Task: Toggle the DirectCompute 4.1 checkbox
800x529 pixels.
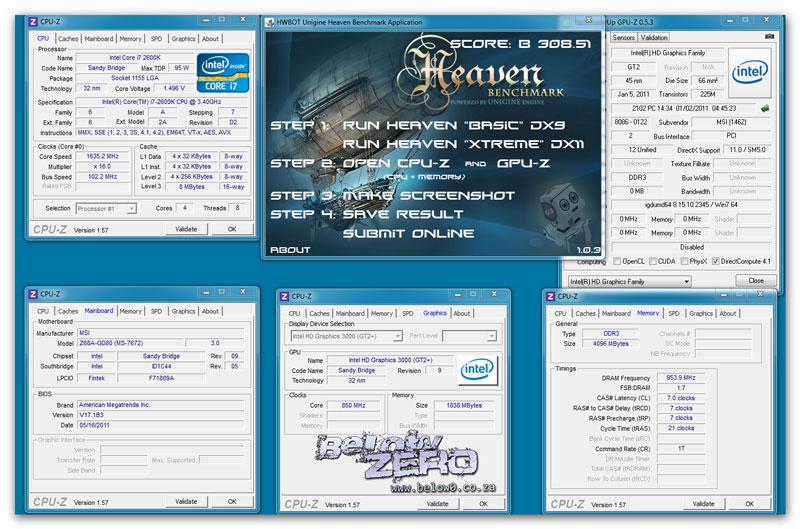Action: click(715, 261)
